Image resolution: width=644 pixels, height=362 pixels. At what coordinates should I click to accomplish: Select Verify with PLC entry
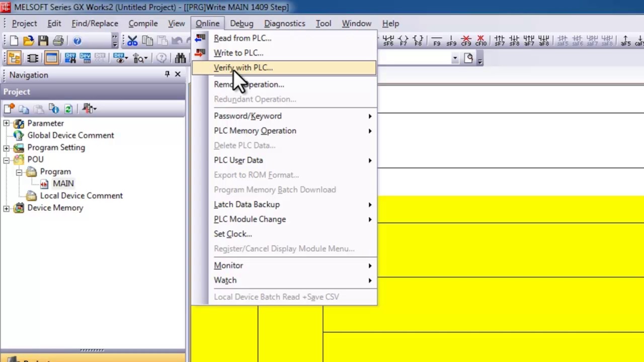click(284, 67)
